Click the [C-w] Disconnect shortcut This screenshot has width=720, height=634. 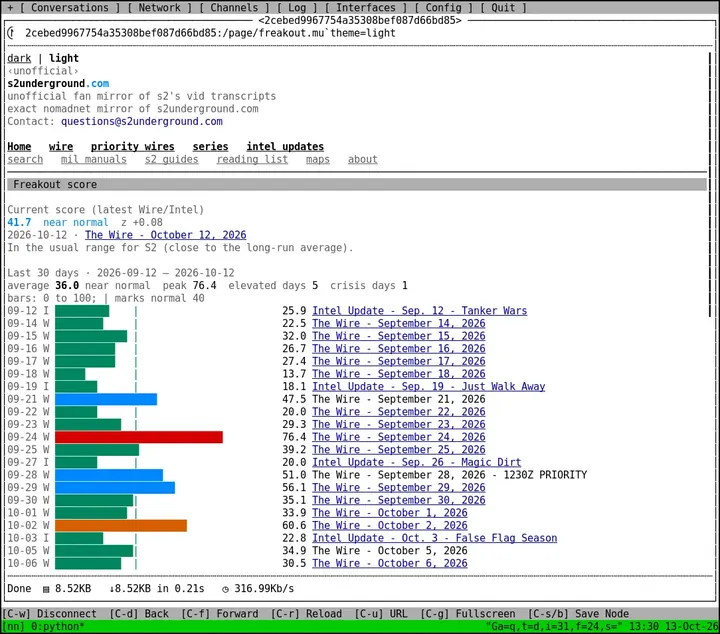[x=50, y=614]
